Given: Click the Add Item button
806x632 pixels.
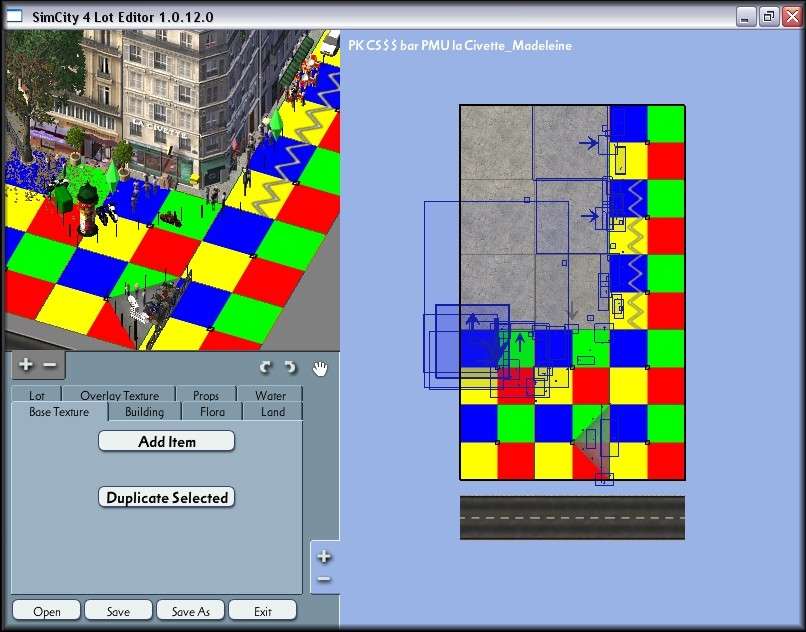Looking at the screenshot, I should pyautogui.click(x=167, y=441).
